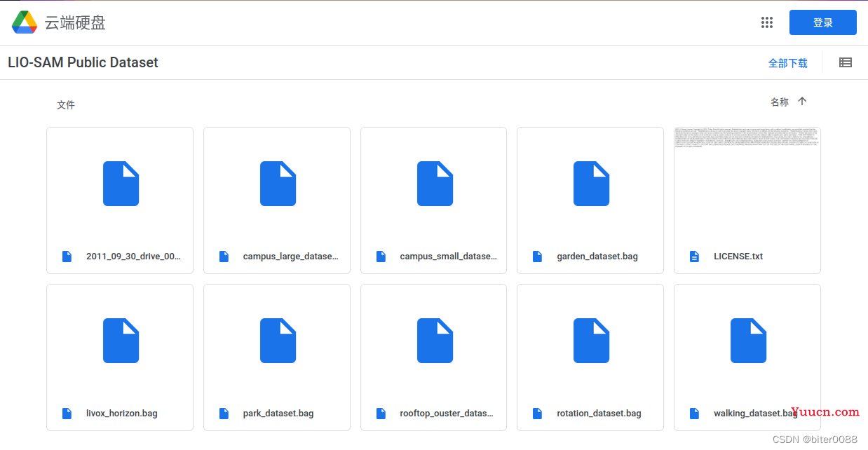Select the file name LICENSE.txt
This screenshot has height=450, width=868.
pyautogui.click(x=738, y=257)
